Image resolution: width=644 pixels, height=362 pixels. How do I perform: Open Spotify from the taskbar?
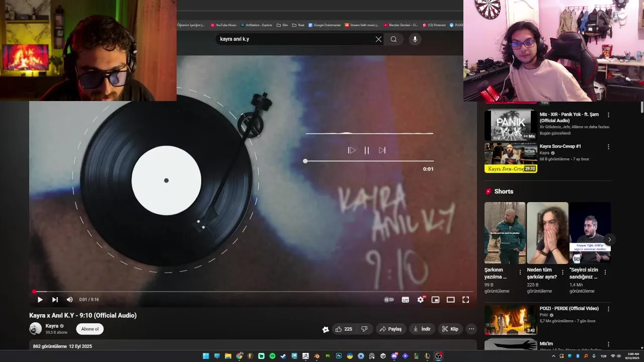pyautogui.click(x=272, y=356)
